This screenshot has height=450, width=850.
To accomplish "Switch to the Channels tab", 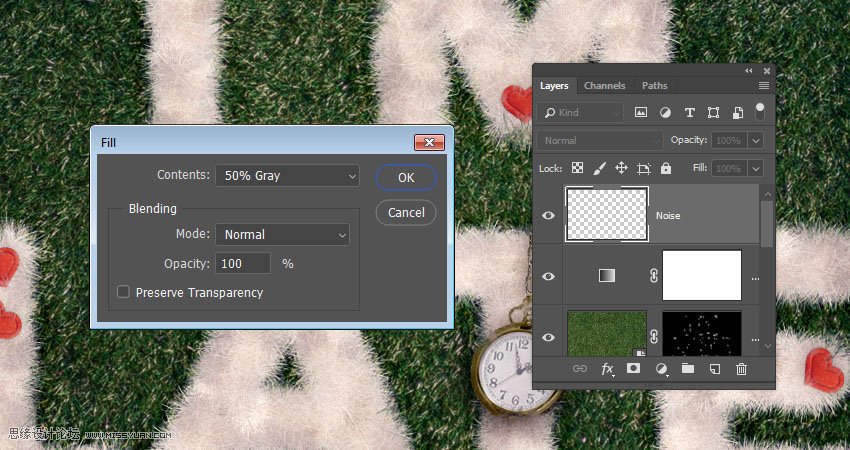I will click(604, 86).
